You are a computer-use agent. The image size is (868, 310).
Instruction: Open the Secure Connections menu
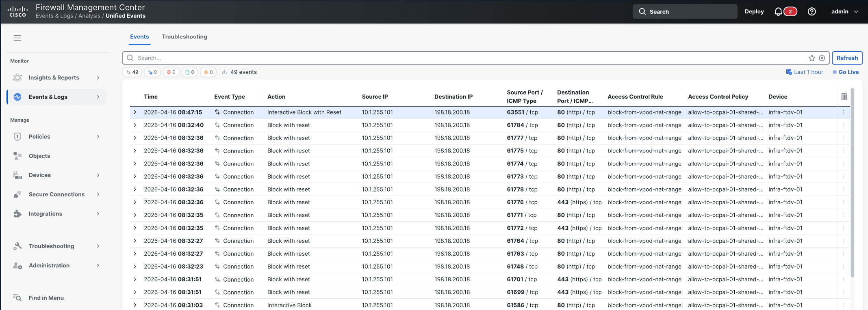56,194
